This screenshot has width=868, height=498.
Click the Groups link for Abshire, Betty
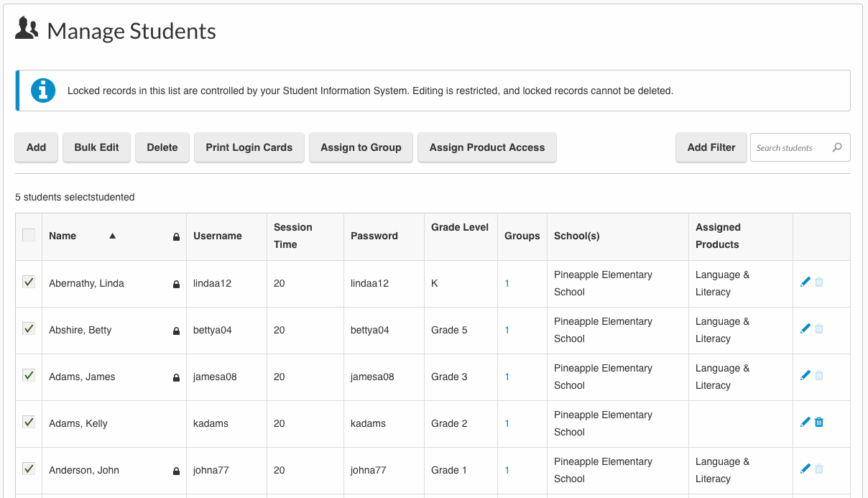(x=507, y=330)
